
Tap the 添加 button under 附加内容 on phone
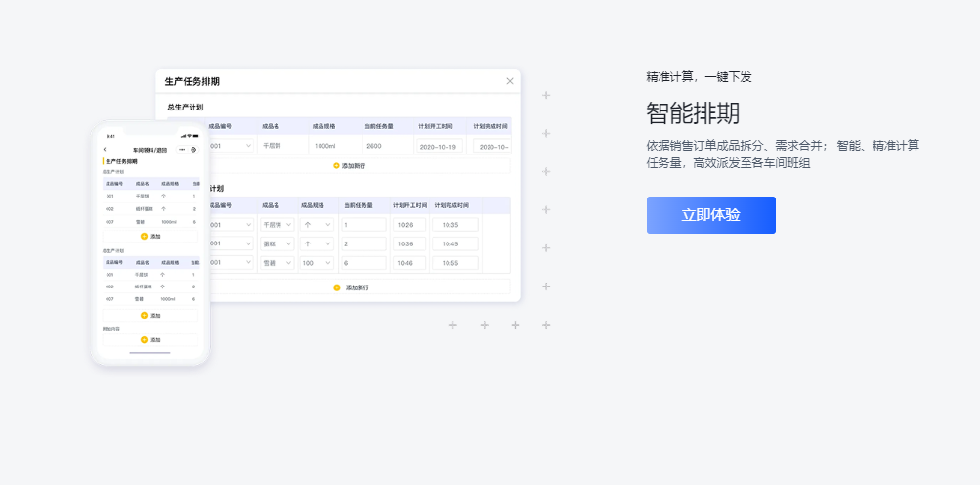tap(150, 340)
